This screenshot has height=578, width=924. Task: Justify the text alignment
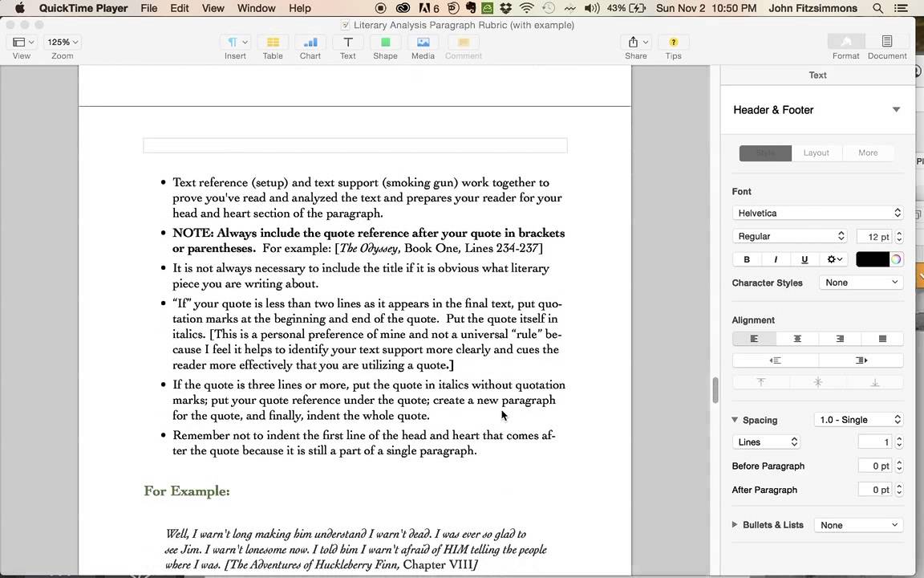[x=882, y=339]
